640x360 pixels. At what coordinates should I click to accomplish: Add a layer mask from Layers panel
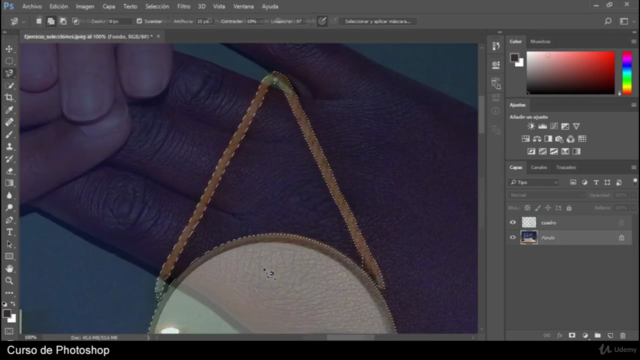(572, 336)
